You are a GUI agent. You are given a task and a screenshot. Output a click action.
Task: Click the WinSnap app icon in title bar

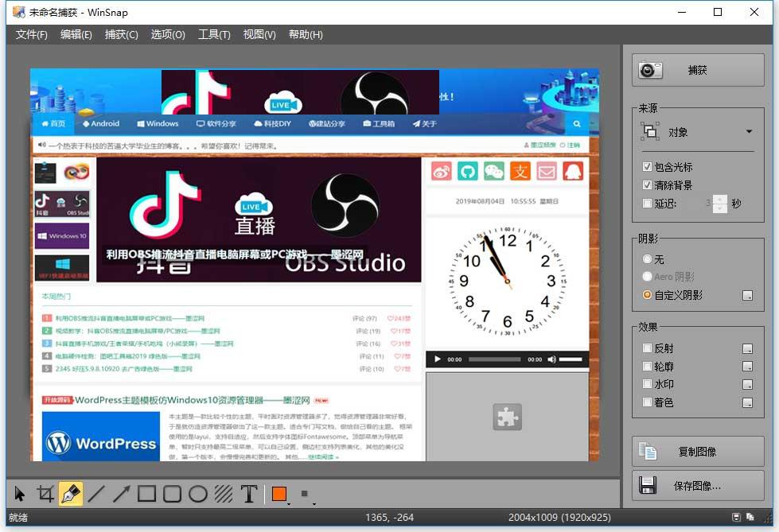tap(19, 12)
